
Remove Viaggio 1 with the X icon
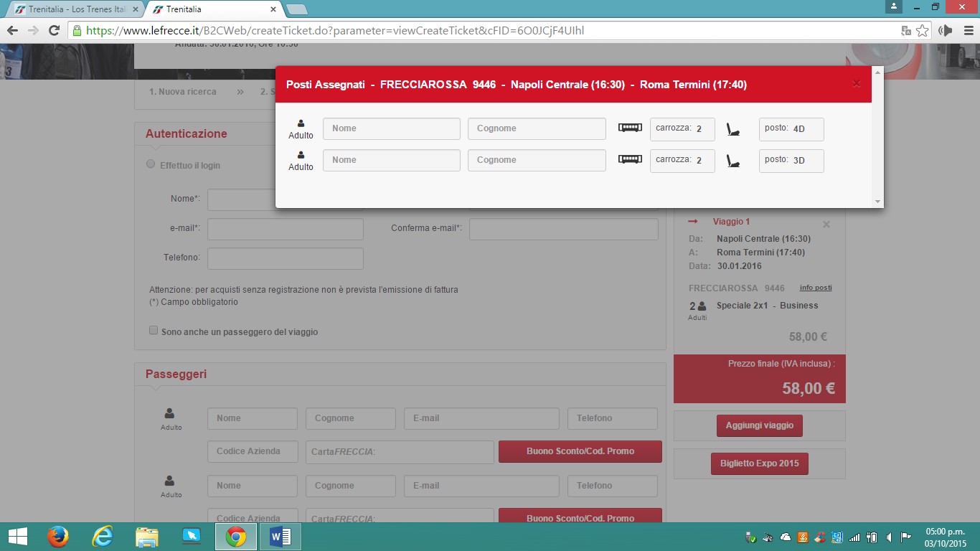point(826,225)
